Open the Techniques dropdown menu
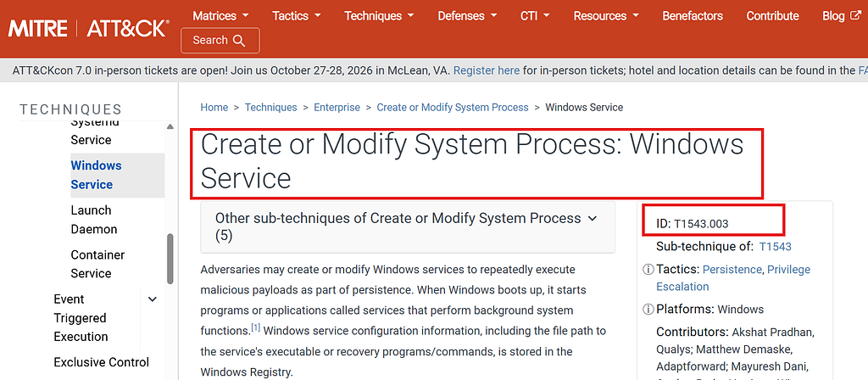The width and height of the screenshot is (868, 380). (x=379, y=15)
